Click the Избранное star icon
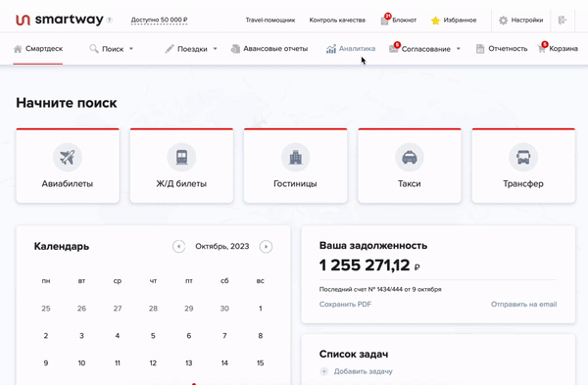The width and height of the screenshot is (588, 385). pyautogui.click(x=435, y=21)
